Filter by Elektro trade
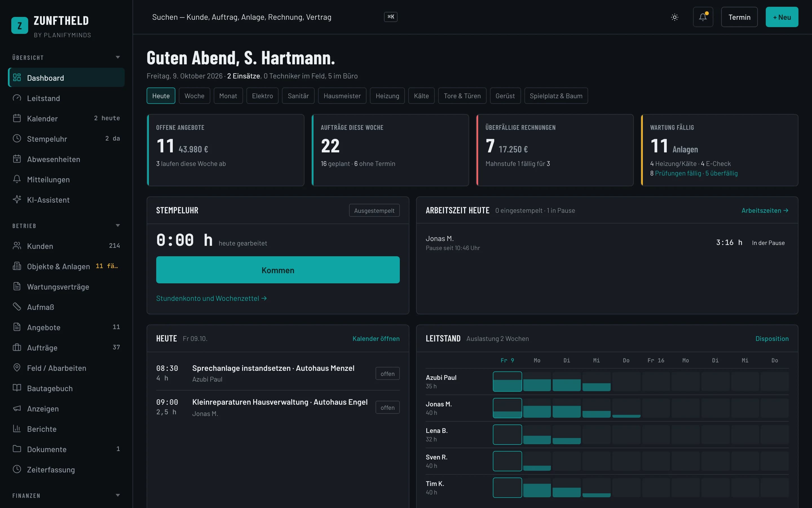Image resolution: width=812 pixels, height=508 pixels. (262, 96)
